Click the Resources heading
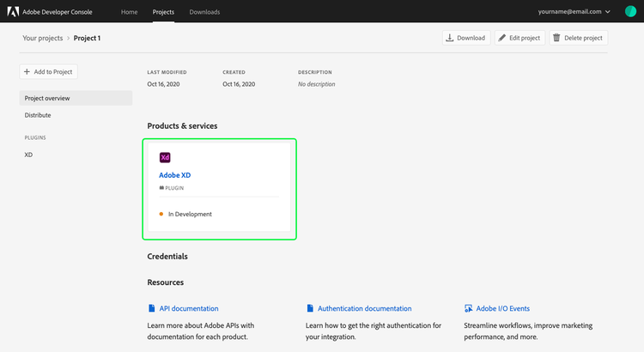This screenshot has height=352, width=644. click(x=166, y=282)
